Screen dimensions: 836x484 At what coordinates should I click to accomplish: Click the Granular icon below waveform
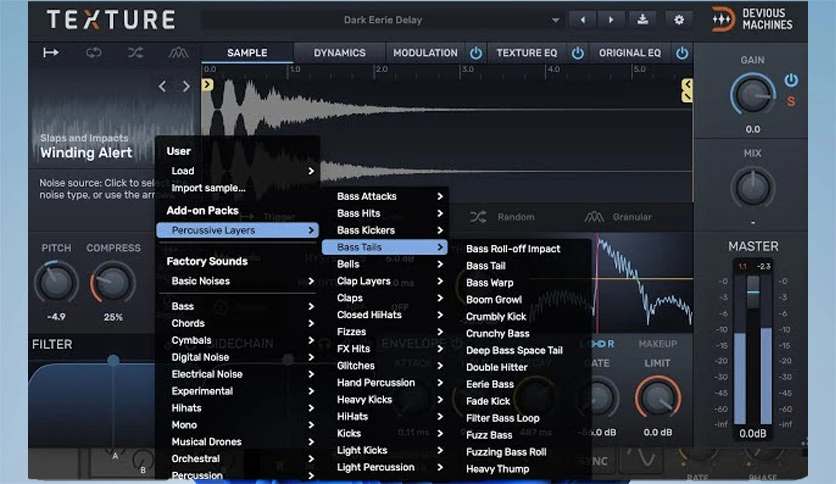click(594, 217)
